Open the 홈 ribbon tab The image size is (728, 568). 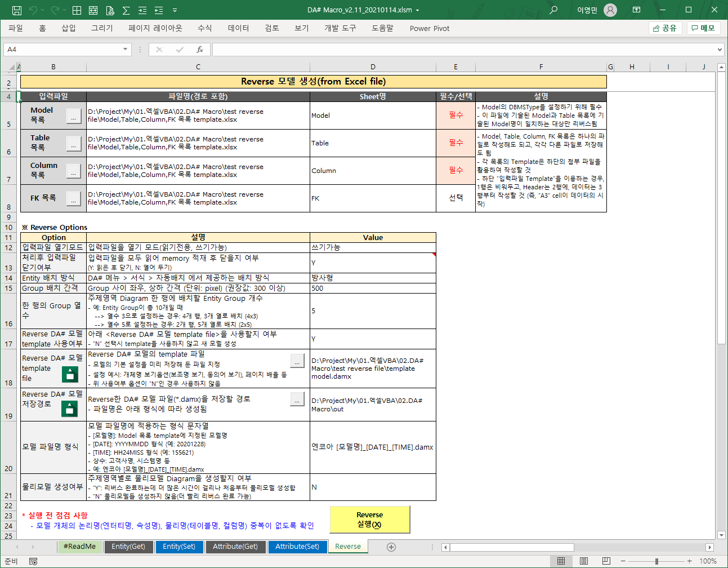(x=42, y=28)
